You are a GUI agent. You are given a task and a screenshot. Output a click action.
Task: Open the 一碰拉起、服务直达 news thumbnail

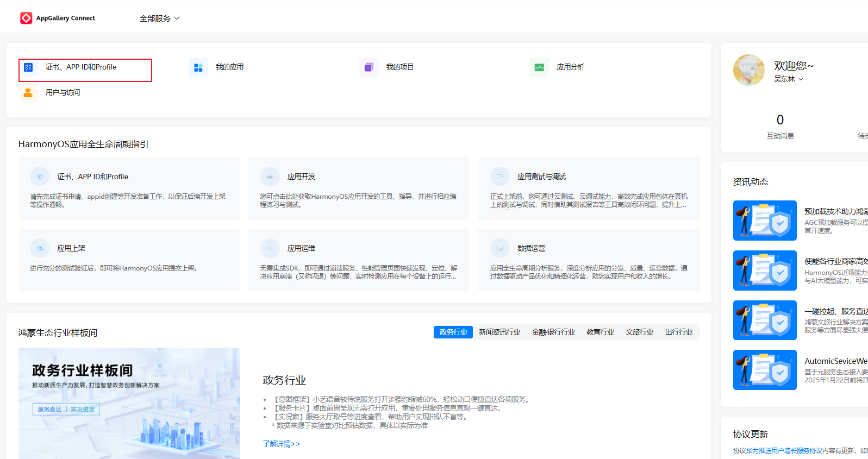click(765, 320)
